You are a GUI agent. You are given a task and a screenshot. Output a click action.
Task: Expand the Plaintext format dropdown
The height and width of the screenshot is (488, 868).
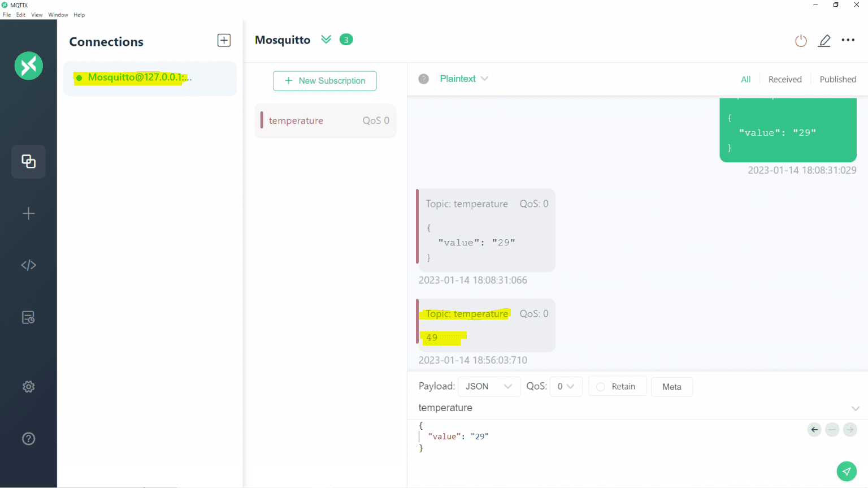(x=464, y=79)
